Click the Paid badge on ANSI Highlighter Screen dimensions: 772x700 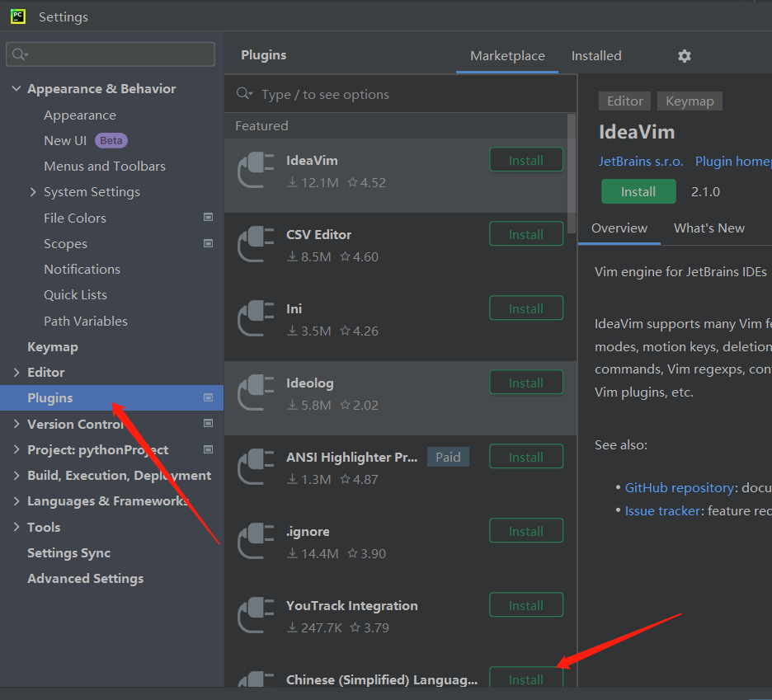448,456
